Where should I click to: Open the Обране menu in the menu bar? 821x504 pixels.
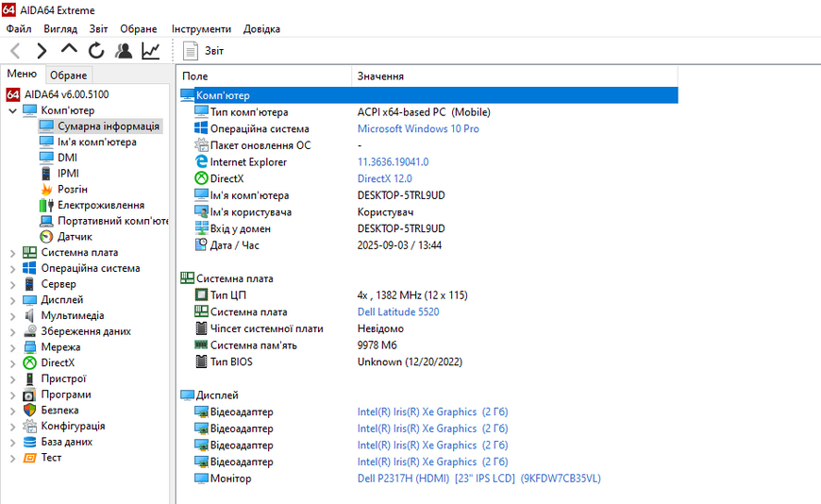[138, 29]
